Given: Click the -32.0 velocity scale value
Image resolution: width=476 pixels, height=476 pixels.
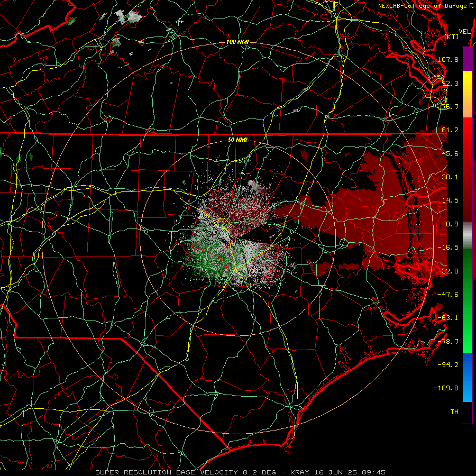Looking at the screenshot, I should pyautogui.click(x=448, y=271).
